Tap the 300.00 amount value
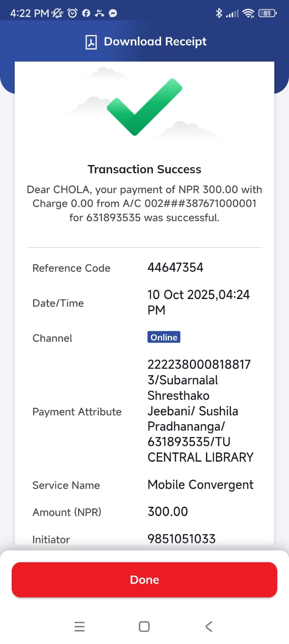 click(168, 512)
